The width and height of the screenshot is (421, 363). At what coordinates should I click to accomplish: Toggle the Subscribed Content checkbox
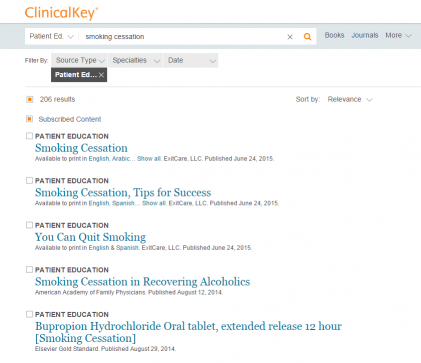click(x=29, y=119)
